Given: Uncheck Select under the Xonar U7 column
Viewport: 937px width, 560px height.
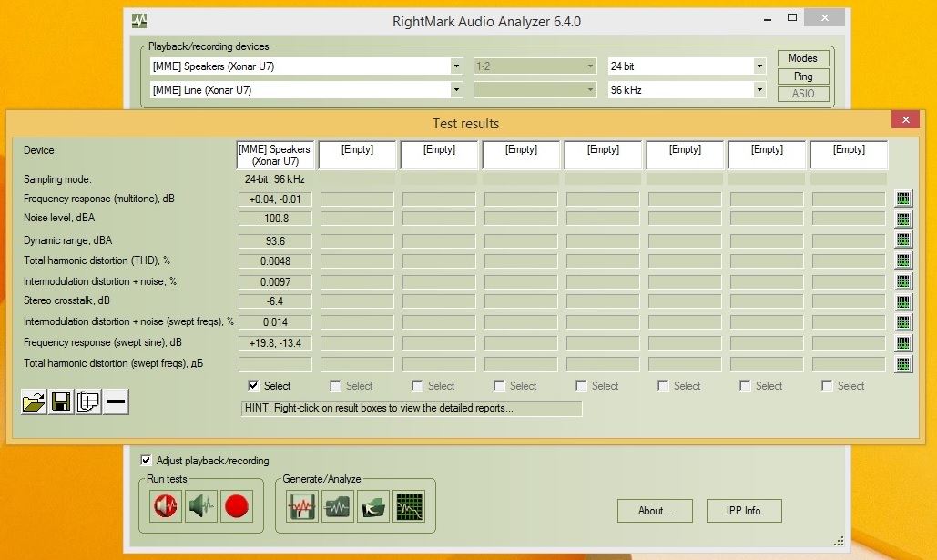Looking at the screenshot, I should point(253,386).
